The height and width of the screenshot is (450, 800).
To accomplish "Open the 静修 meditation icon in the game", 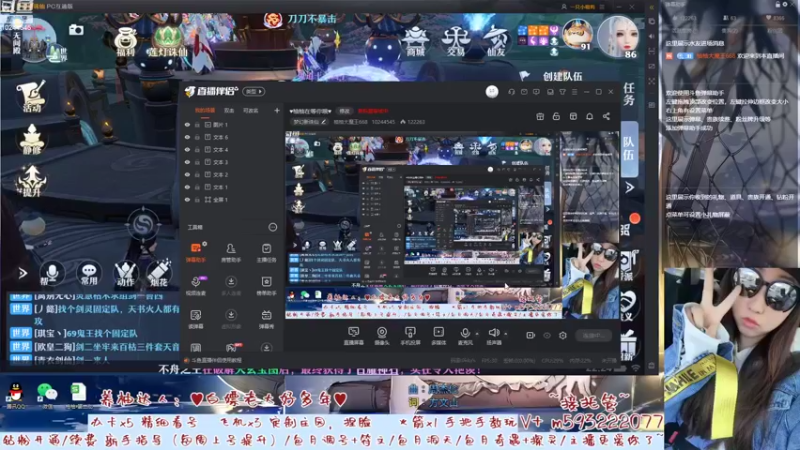I will pyautogui.click(x=32, y=139).
